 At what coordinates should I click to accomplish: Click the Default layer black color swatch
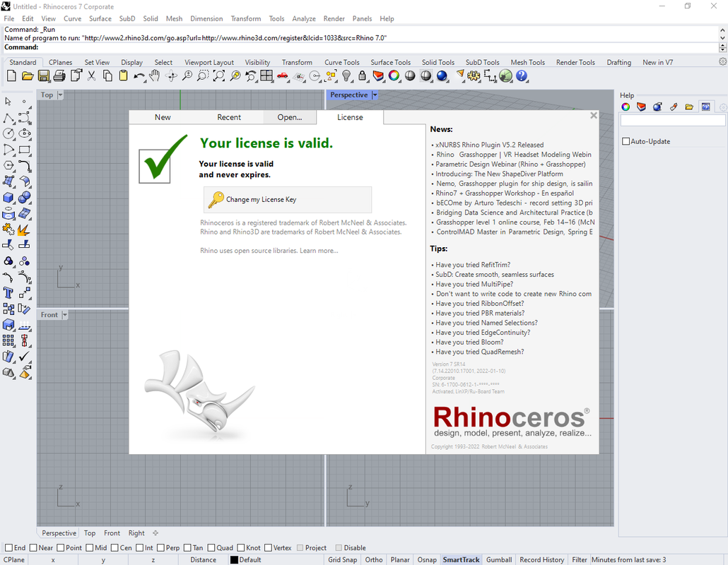pos(235,560)
